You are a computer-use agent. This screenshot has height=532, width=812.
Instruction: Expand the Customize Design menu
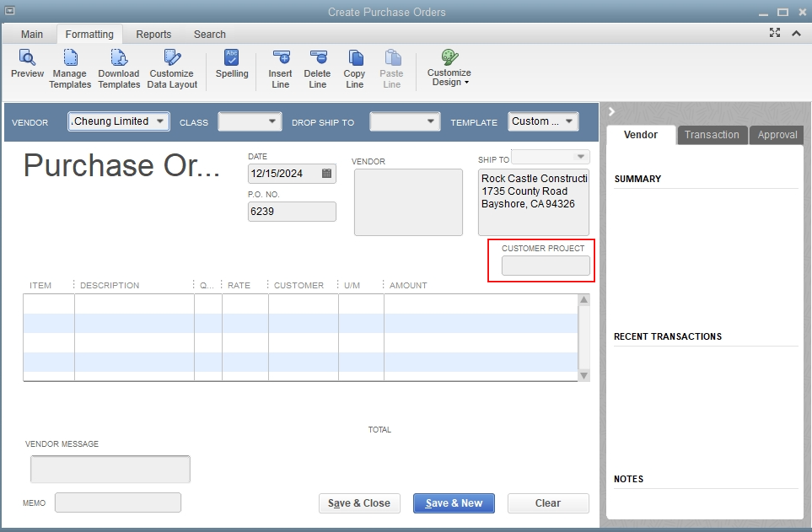449,67
